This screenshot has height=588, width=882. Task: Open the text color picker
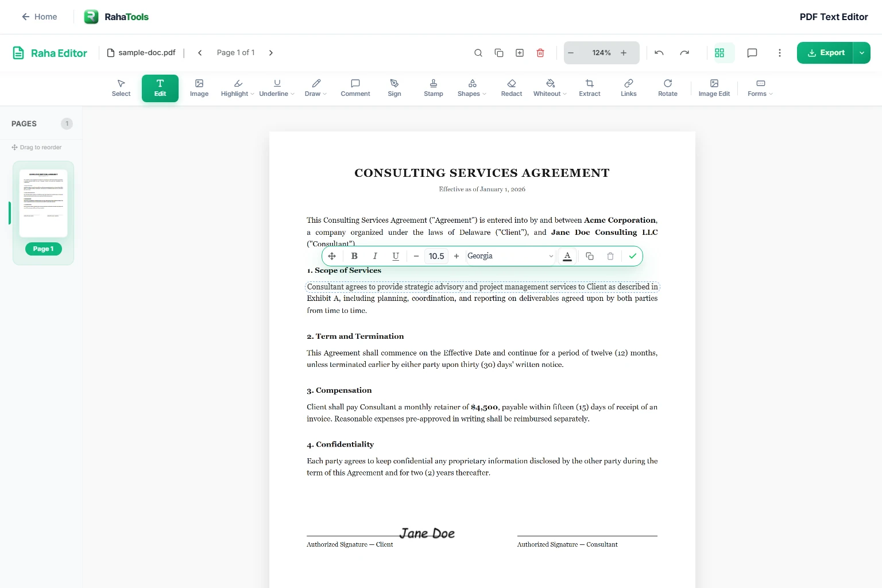(x=567, y=256)
